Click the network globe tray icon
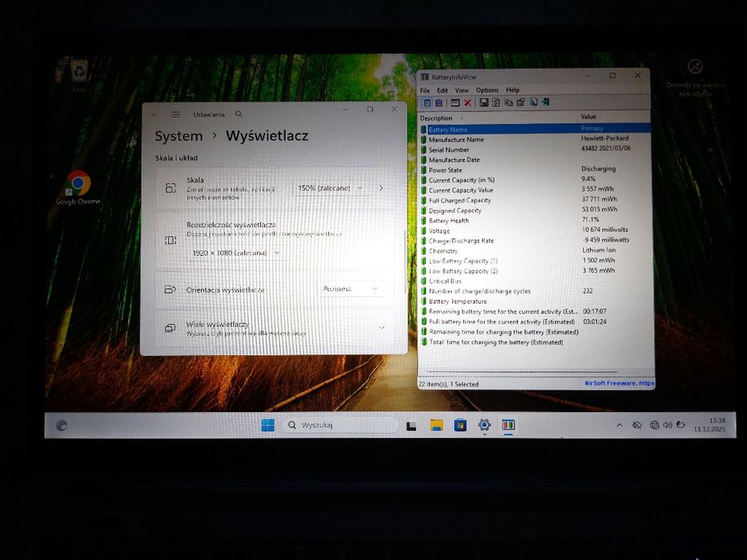 pyautogui.click(x=655, y=426)
